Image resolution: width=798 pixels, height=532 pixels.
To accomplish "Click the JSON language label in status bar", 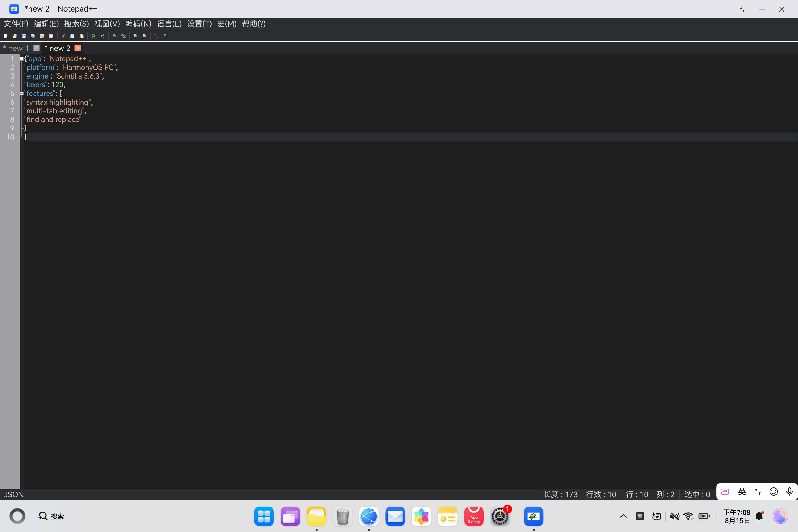I will click(x=14, y=494).
